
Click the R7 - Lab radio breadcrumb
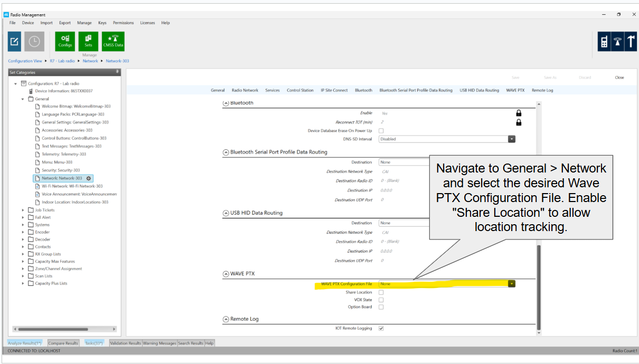(x=62, y=61)
